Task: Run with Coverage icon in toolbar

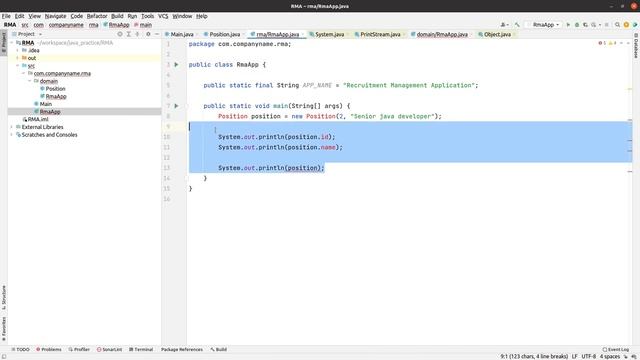Action: pyautogui.click(x=585, y=25)
